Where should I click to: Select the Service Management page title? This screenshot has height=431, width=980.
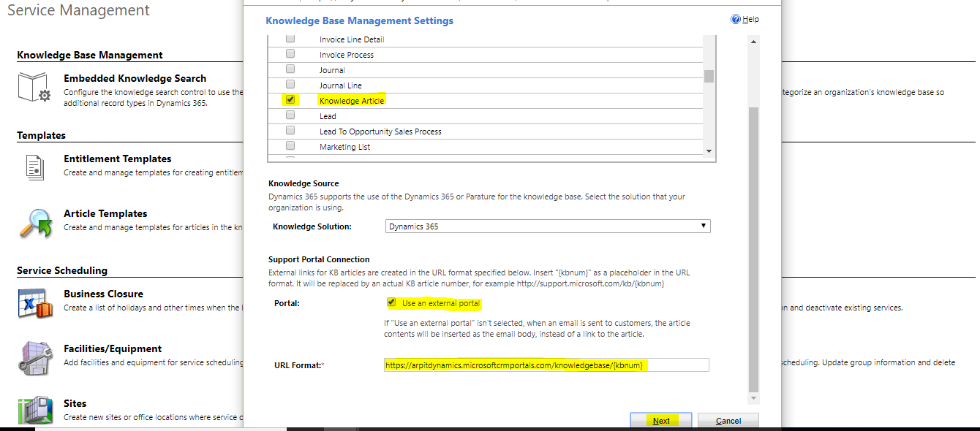(x=78, y=10)
